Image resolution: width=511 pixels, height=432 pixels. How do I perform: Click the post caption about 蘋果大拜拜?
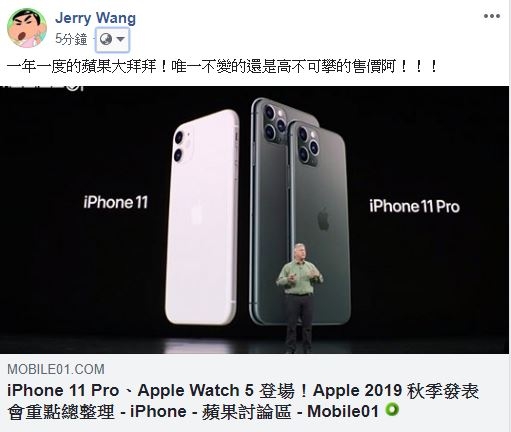pyautogui.click(x=222, y=67)
